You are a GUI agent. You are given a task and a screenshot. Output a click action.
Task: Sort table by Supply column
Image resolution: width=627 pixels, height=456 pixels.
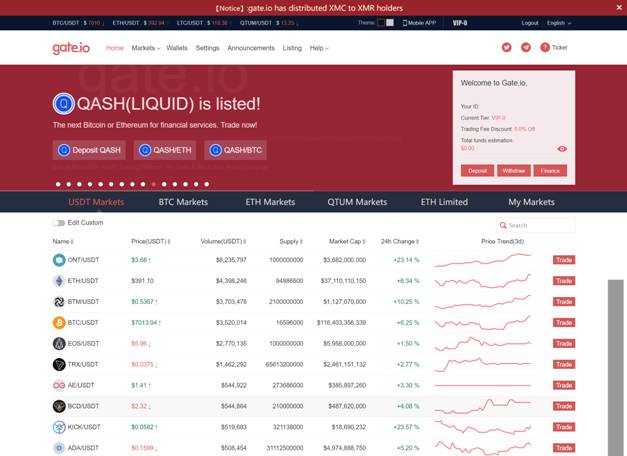(291, 242)
